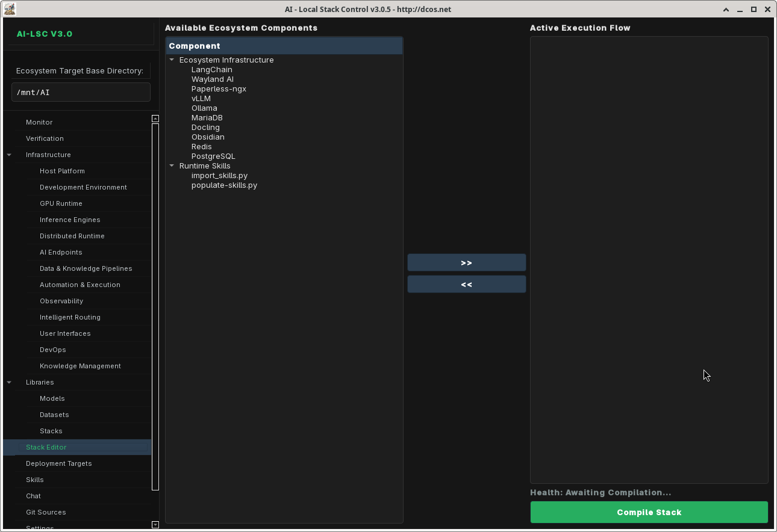Click the sidebar scrollbar down arrow
Viewport: 777px width, 532px height.
155,525
